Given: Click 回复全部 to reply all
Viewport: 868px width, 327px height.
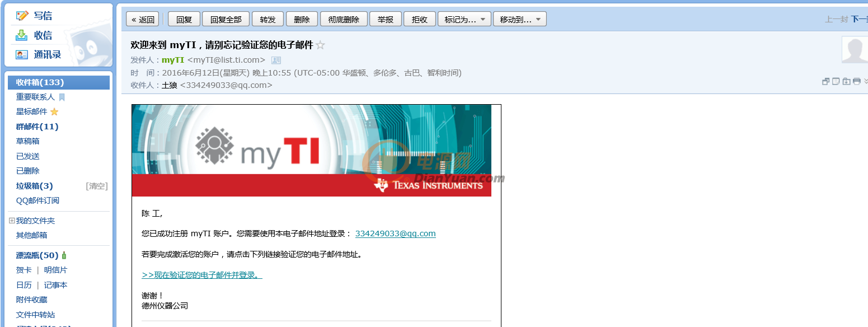Looking at the screenshot, I should tap(226, 19).
